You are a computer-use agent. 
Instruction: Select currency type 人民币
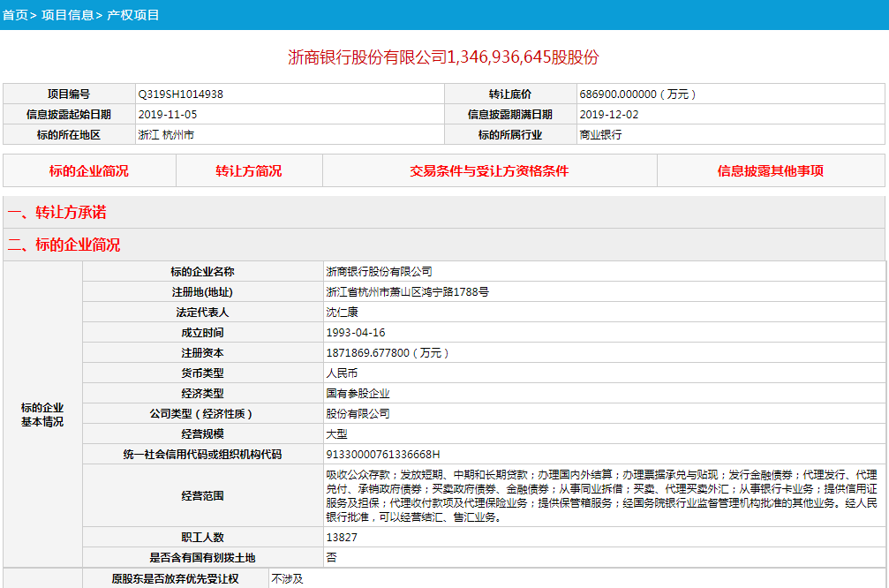coord(342,373)
